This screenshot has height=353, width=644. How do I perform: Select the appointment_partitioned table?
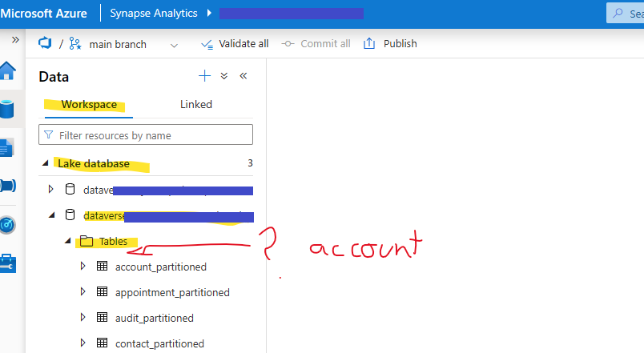[172, 293]
